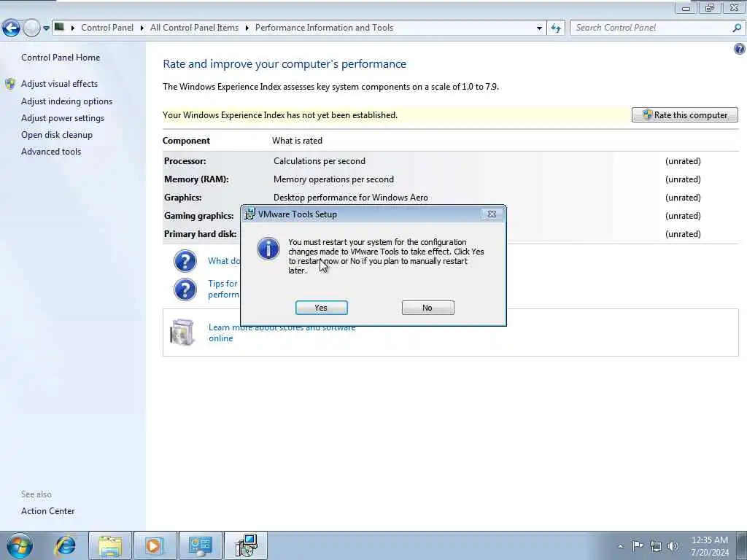Expand arrow after Control Panel breadcrumb
This screenshot has width=747, height=560.
coord(142,28)
